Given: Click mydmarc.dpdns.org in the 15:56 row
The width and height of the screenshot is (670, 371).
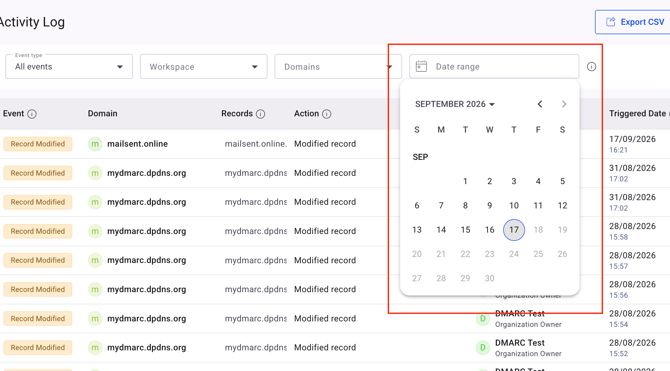Looking at the screenshot, I should [x=147, y=289].
